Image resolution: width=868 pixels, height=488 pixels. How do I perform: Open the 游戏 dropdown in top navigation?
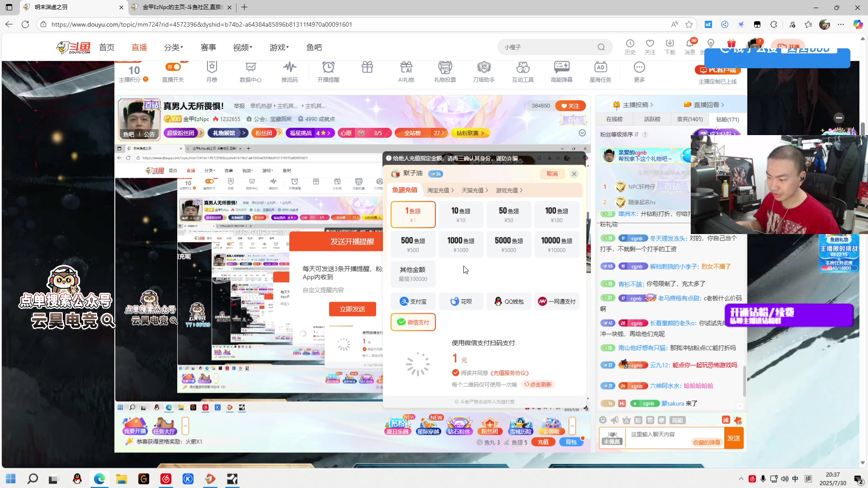pos(279,47)
